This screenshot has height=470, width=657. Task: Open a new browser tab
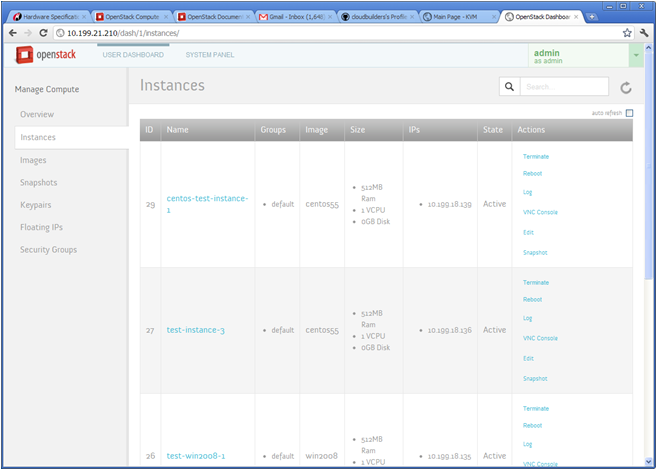(592, 17)
